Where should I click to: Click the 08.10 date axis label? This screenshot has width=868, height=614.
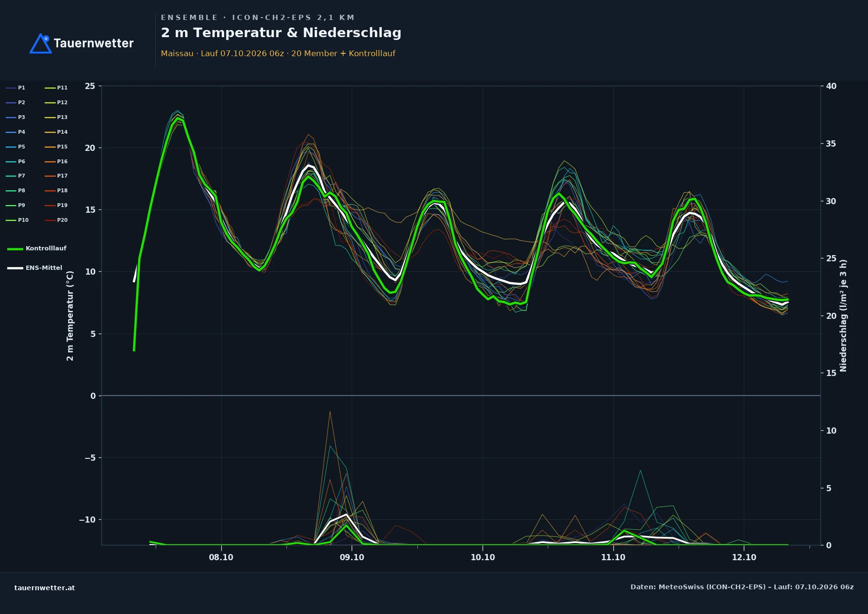coord(221,557)
